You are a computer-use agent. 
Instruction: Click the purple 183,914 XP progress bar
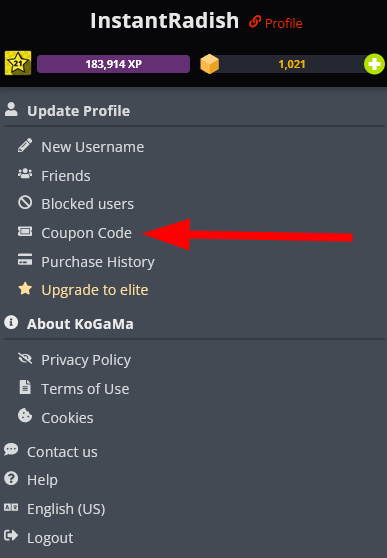(x=113, y=64)
